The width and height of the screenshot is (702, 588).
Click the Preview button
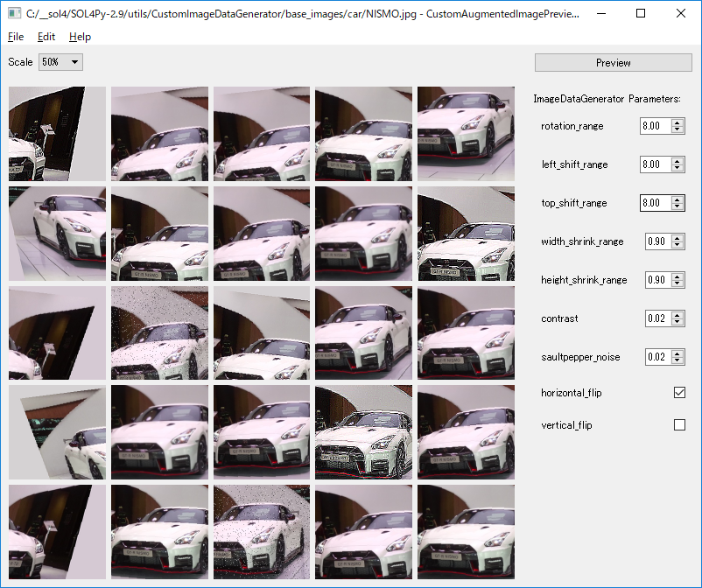tap(614, 63)
